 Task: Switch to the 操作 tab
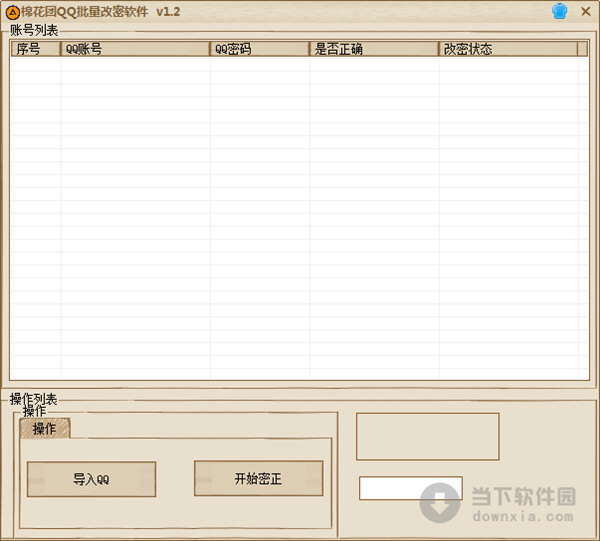(x=44, y=429)
